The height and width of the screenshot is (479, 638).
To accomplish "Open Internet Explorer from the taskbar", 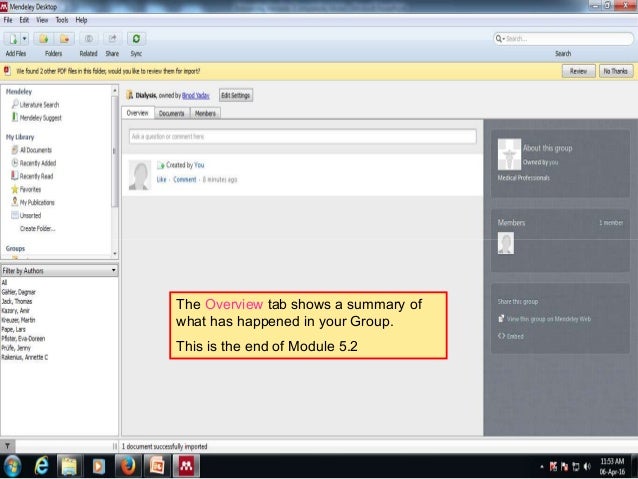I will pos(42,466).
